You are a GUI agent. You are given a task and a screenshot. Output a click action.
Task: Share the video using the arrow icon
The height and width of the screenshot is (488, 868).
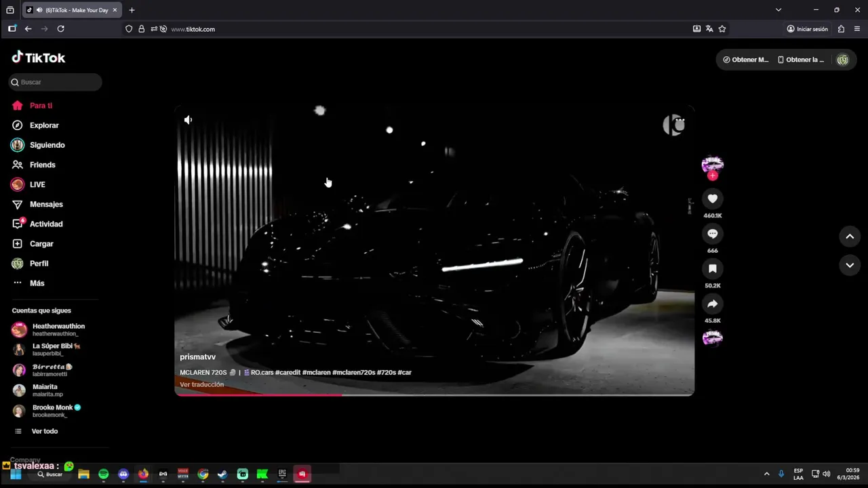point(712,304)
